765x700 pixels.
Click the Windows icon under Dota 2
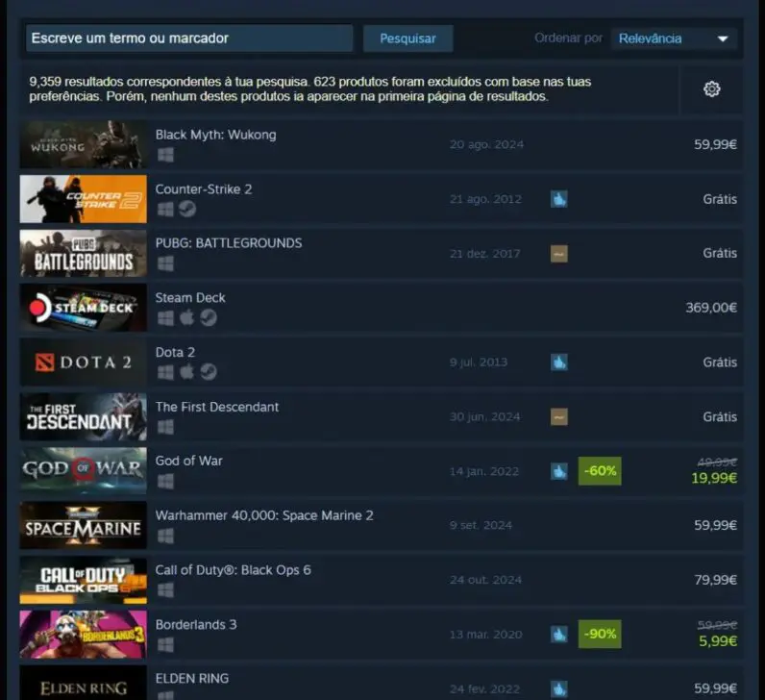click(165, 372)
